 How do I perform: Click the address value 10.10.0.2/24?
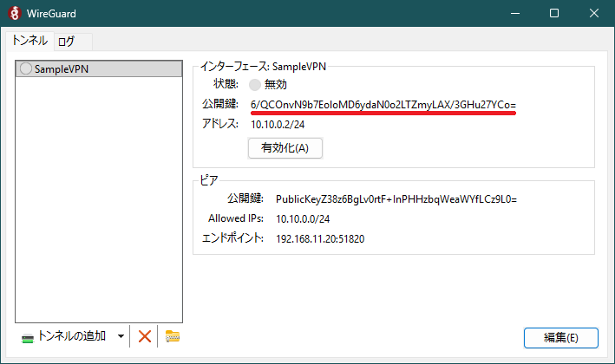(278, 125)
